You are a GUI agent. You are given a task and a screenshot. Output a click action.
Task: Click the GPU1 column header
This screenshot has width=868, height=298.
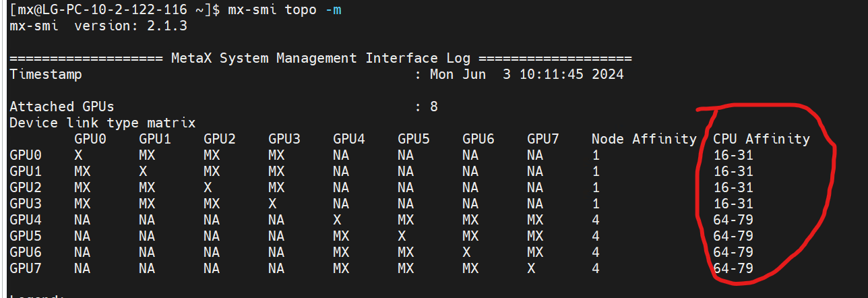[x=155, y=139]
